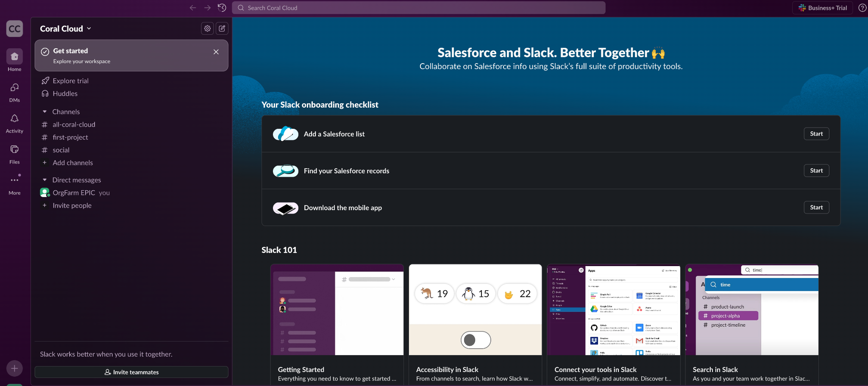The height and width of the screenshot is (386, 868).
Task: Start the Add a Salesforce list task
Action: tap(816, 134)
